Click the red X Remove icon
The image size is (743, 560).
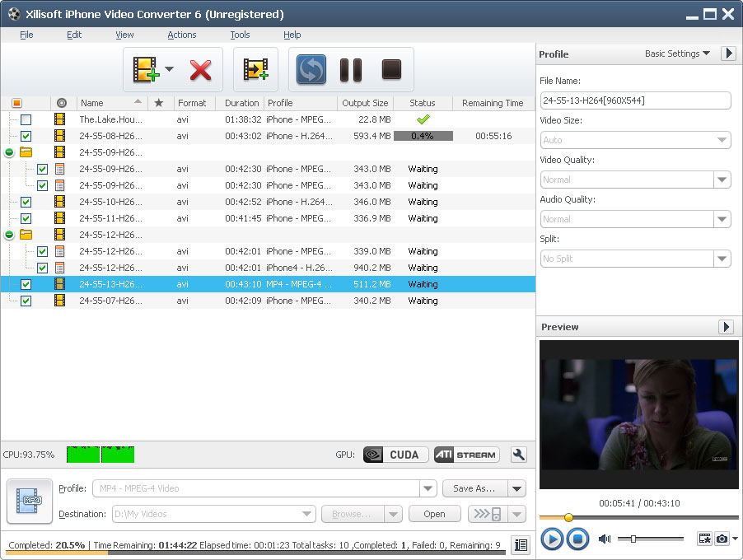pos(200,70)
